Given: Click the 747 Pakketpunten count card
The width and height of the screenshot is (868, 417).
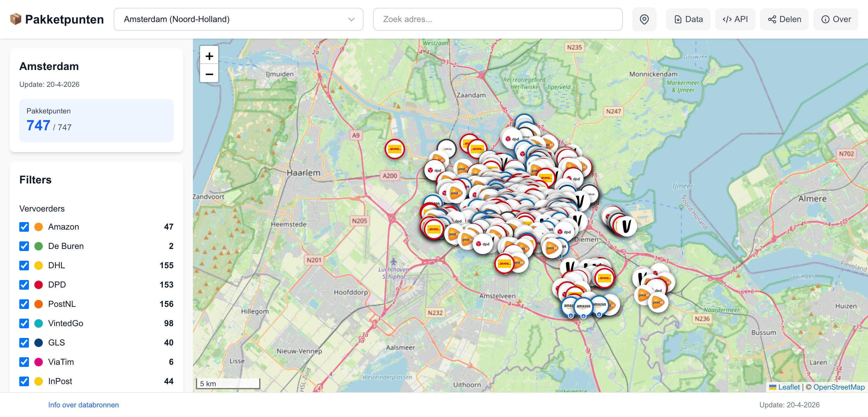Looking at the screenshot, I should 96,120.
